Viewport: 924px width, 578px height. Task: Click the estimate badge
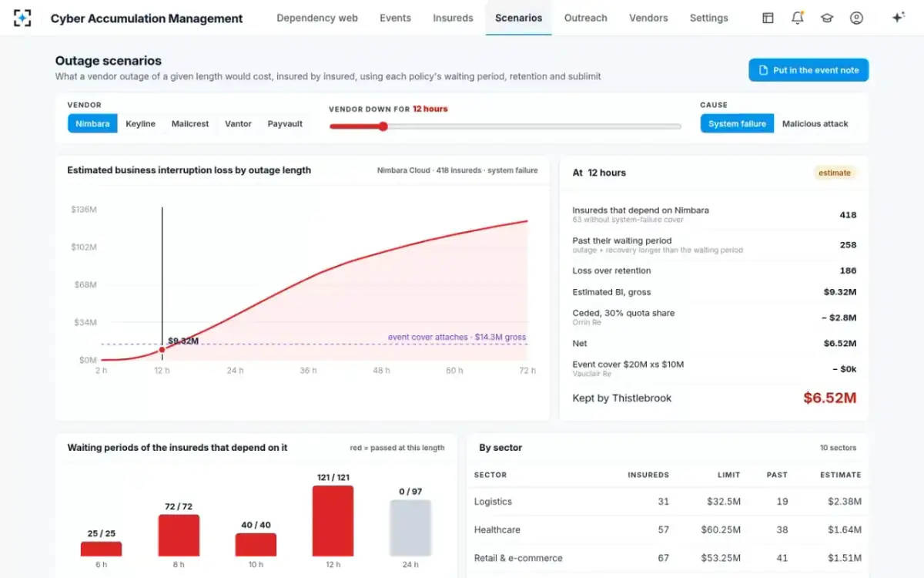835,173
